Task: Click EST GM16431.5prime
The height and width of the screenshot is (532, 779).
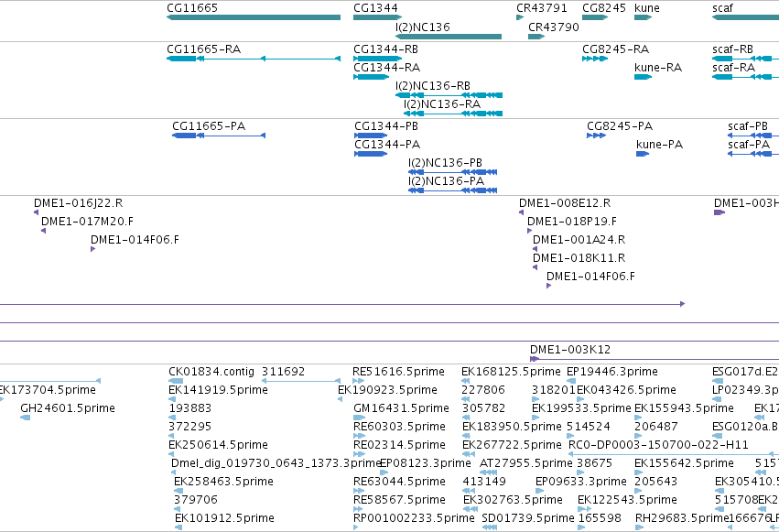Action: [x=401, y=408]
